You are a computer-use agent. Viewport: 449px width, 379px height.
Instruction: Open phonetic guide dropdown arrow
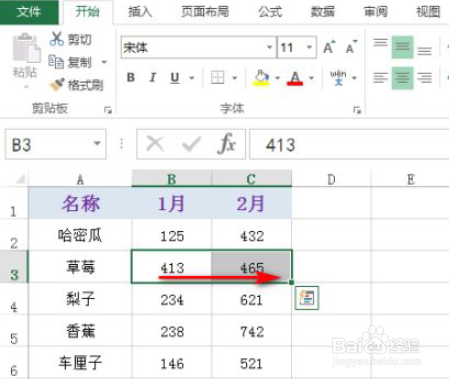pos(354,78)
